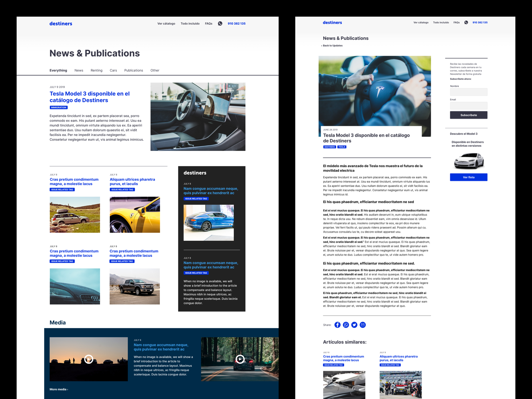The image size is (532, 399).
Task: Play the forest road video
Action: pos(240,359)
